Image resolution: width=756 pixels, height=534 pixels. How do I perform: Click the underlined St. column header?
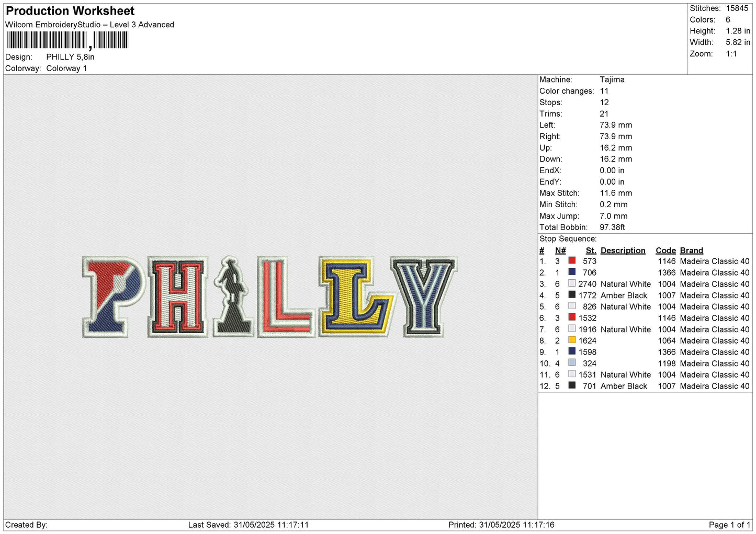[x=591, y=251]
